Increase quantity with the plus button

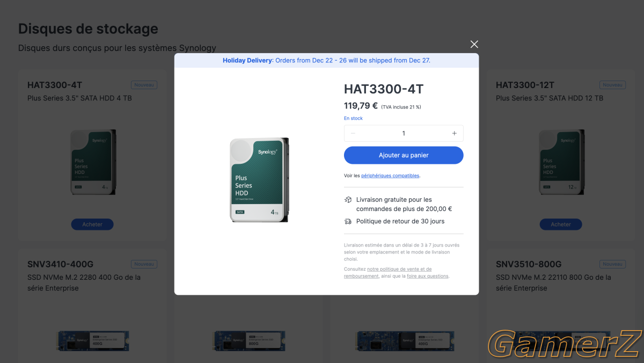tap(454, 133)
